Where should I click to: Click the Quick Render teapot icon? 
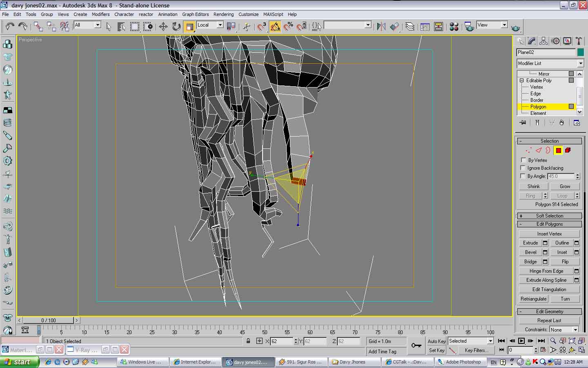click(516, 27)
